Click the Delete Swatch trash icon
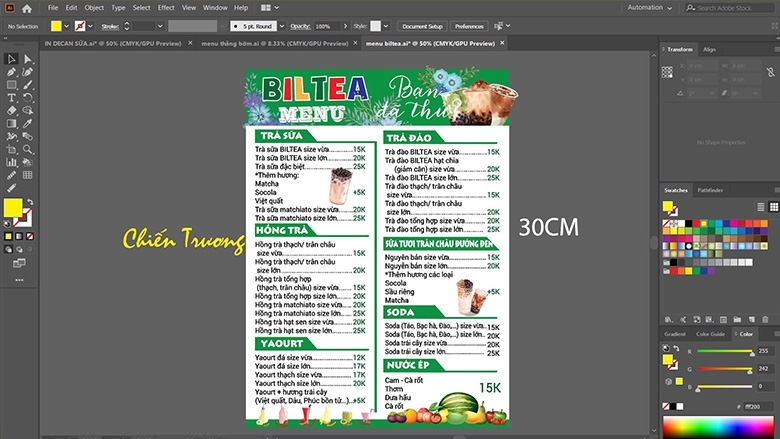Screen dimensions: 780x439 click(765, 319)
